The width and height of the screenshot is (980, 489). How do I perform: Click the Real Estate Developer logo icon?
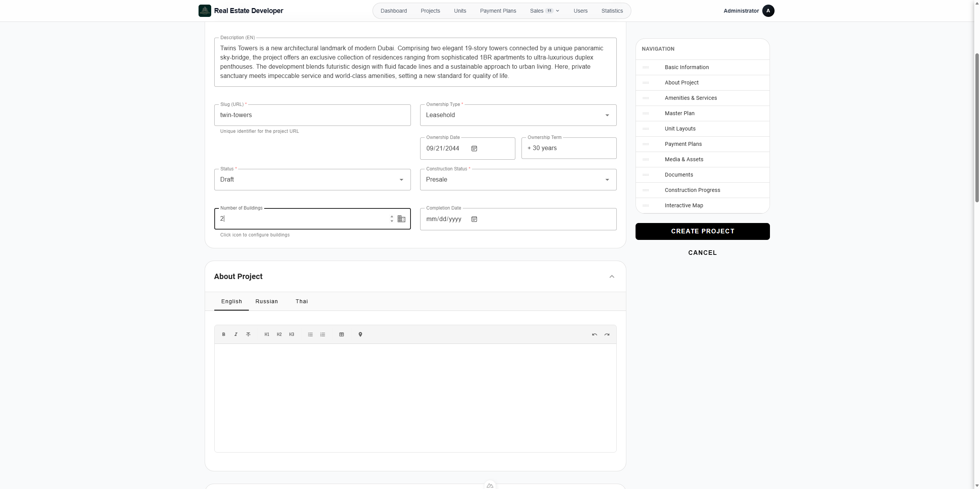(205, 11)
